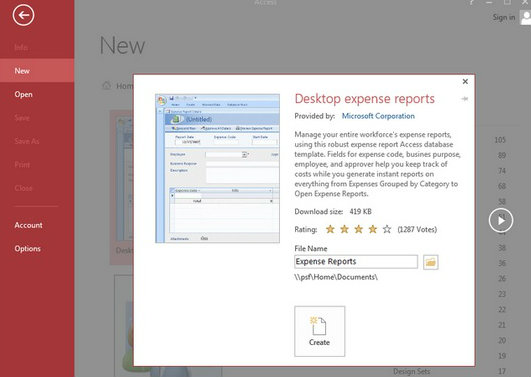Screen dimensions: 531x377
Task: Select Print in the sidebar
Action: tap(22, 165)
